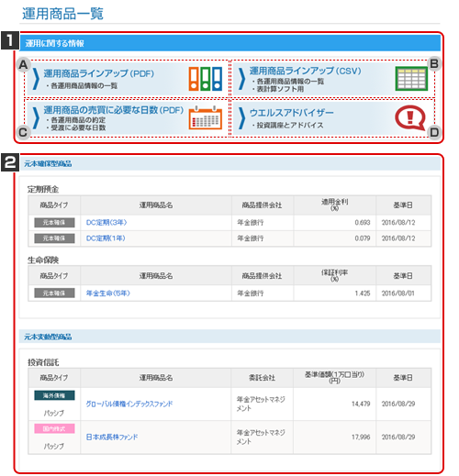Click the 海外債権 product type badge

point(54,395)
